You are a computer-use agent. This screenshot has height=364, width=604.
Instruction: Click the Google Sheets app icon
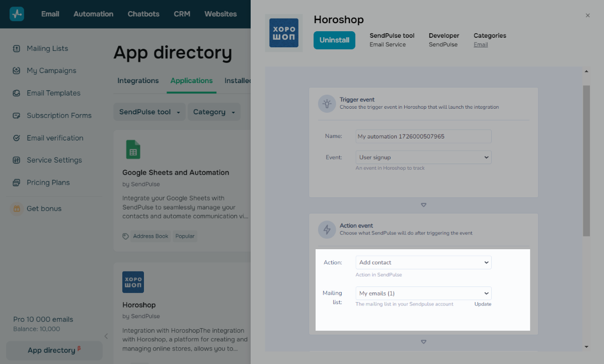133,150
